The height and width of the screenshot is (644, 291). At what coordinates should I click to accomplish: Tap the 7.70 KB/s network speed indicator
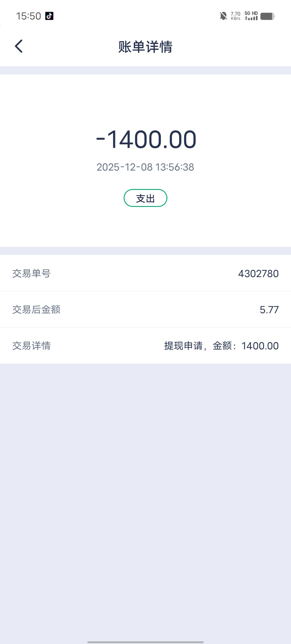pos(235,16)
